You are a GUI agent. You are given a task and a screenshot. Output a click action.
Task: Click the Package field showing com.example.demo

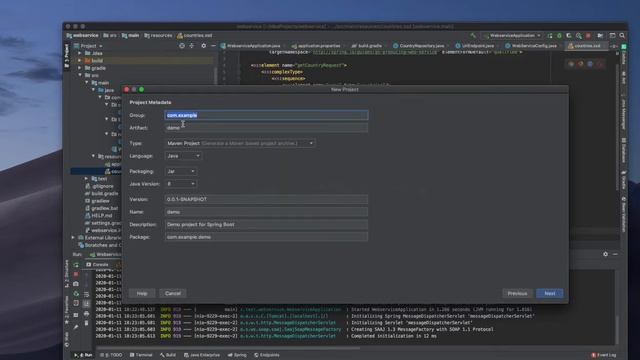[x=266, y=237]
